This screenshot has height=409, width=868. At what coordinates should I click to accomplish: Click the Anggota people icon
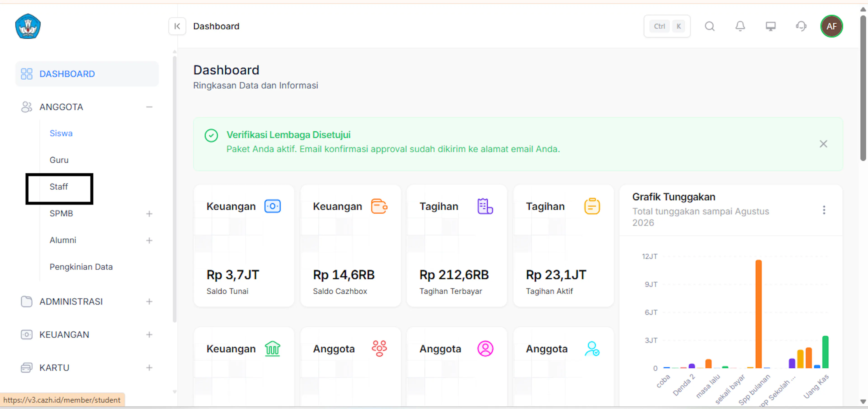[x=27, y=107]
